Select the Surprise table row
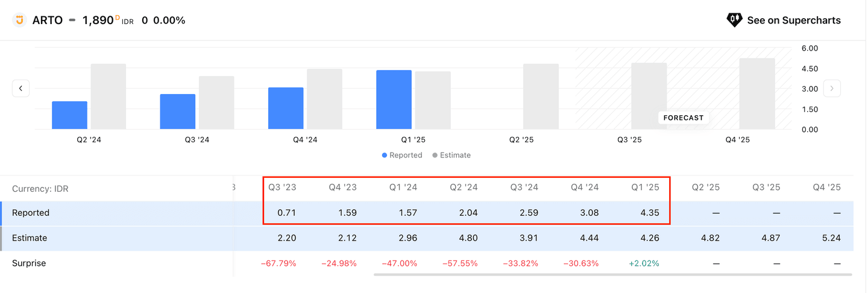Image resolution: width=868 pixels, height=293 pixels. (29, 263)
